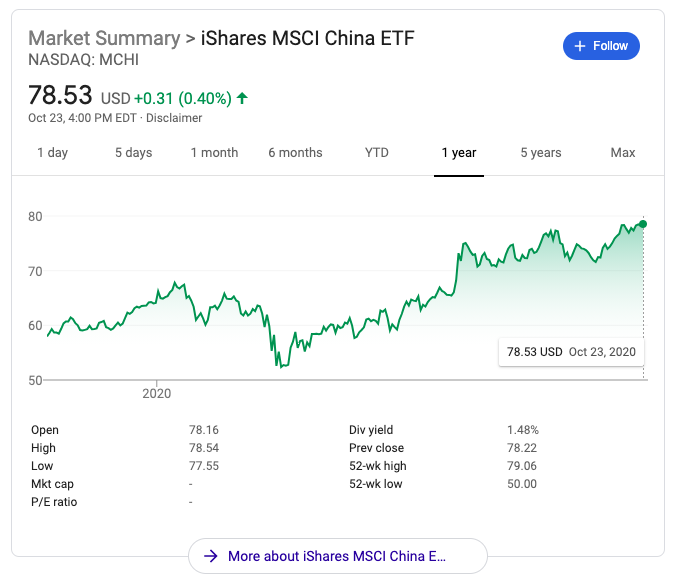Click the Market Summary breadcrumb

[102, 39]
